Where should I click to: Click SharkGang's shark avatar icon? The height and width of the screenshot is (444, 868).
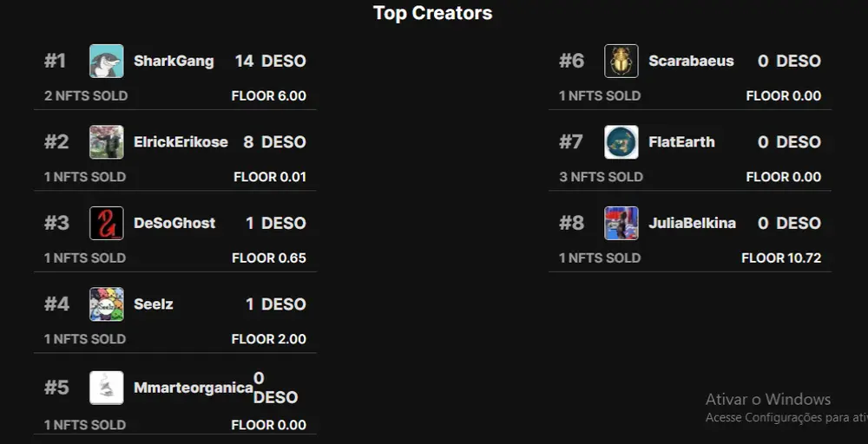click(106, 61)
